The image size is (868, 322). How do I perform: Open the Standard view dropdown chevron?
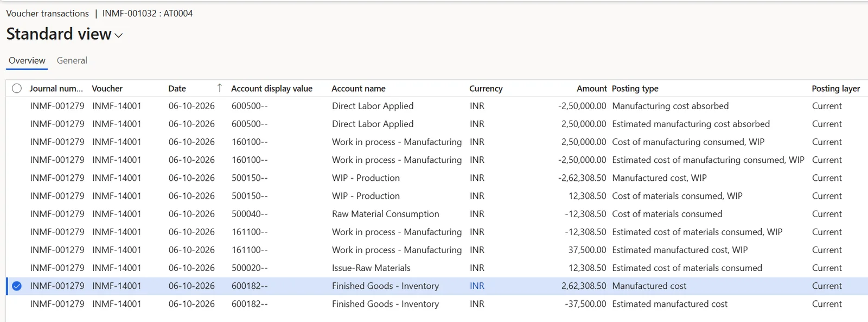pyautogui.click(x=119, y=35)
